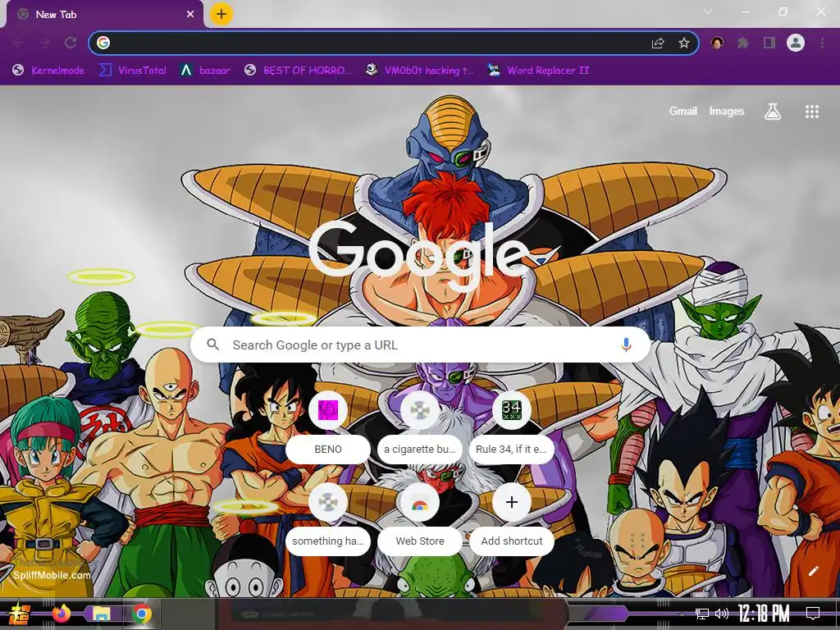This screenshot has width=840, height=630.
Task: Open the network tray icon
Action: point(702,614)
